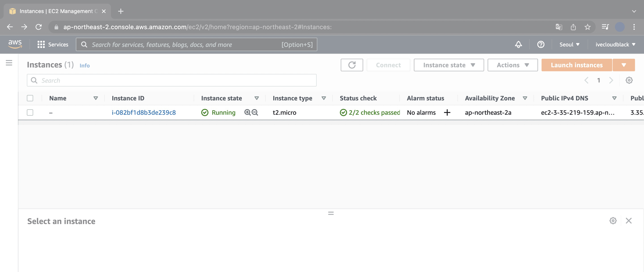The image size is (644, 272).
Task: Open the Seoul region selector
Action: coord(569,44)
